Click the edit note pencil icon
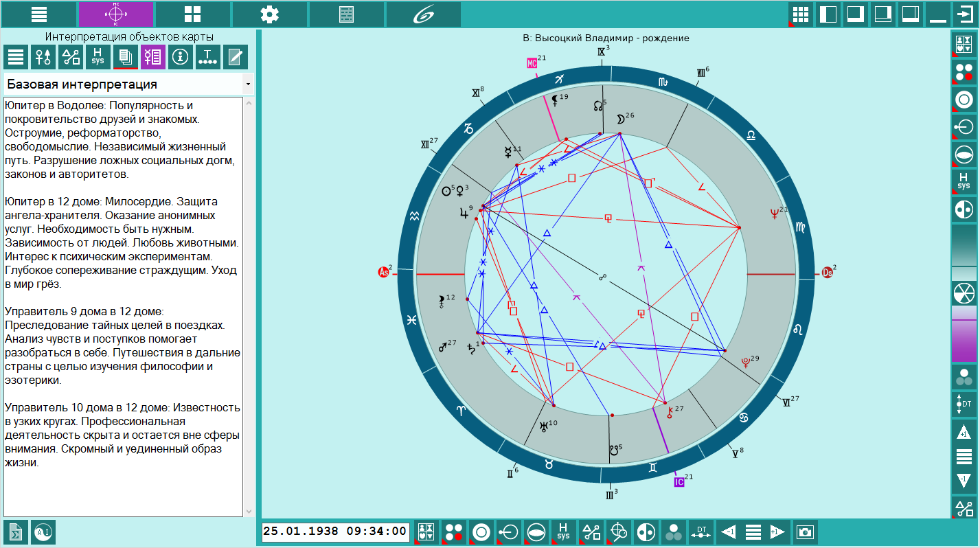This screenshot has height=548, width=980. 236,57
